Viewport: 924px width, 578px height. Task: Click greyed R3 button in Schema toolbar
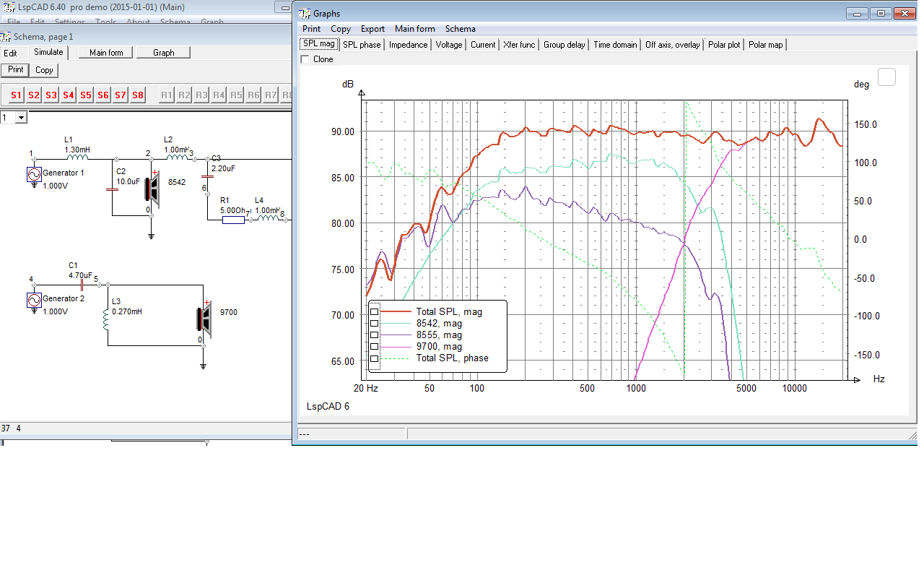coord(201,95)
